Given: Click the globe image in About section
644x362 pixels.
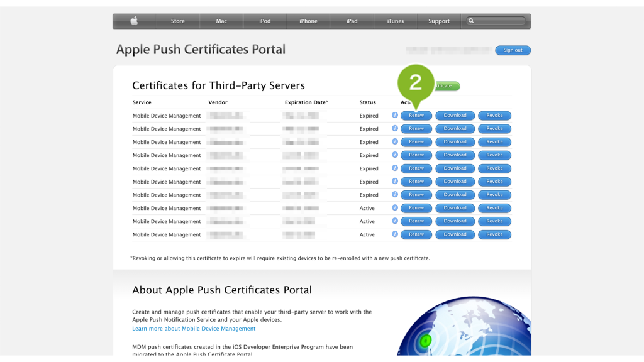Looking at the screenshot, I should [x=464, y=327].
